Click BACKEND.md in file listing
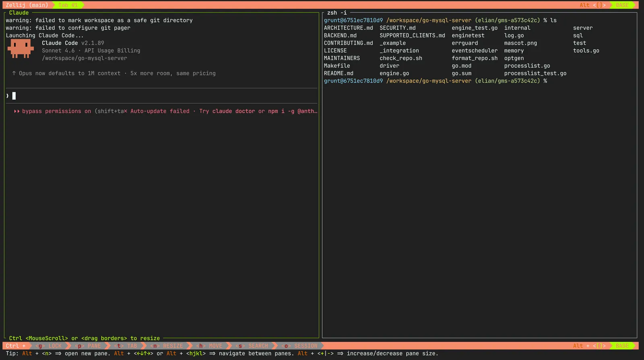The image size is (644, 360). [x=340, y=35]
